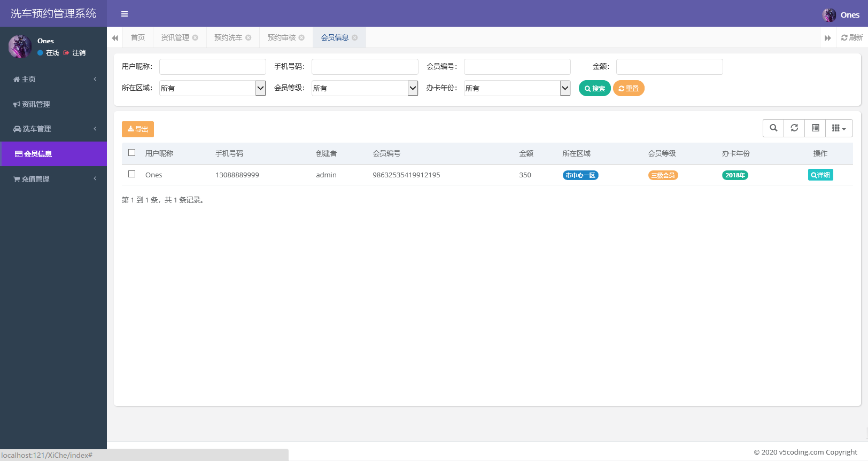868x461 pixels.
Task: Open 主页 in the sidebar
Action: coord(53,79)
